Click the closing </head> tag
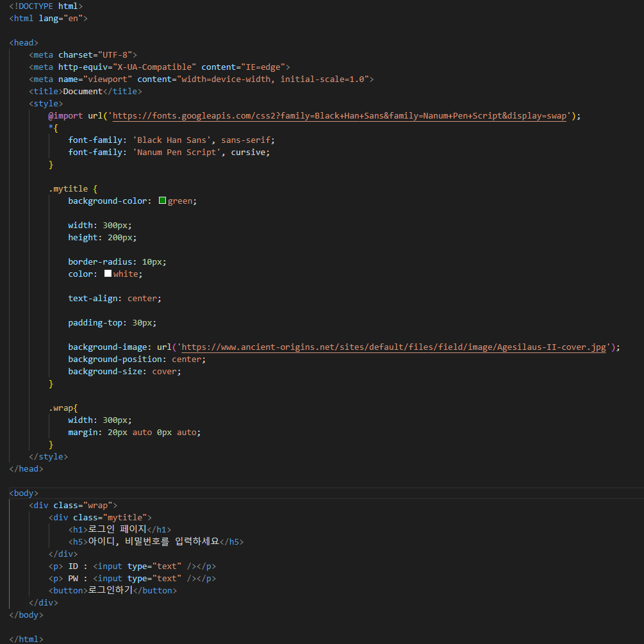The image size is (644, 644). [x=26, y=468]
